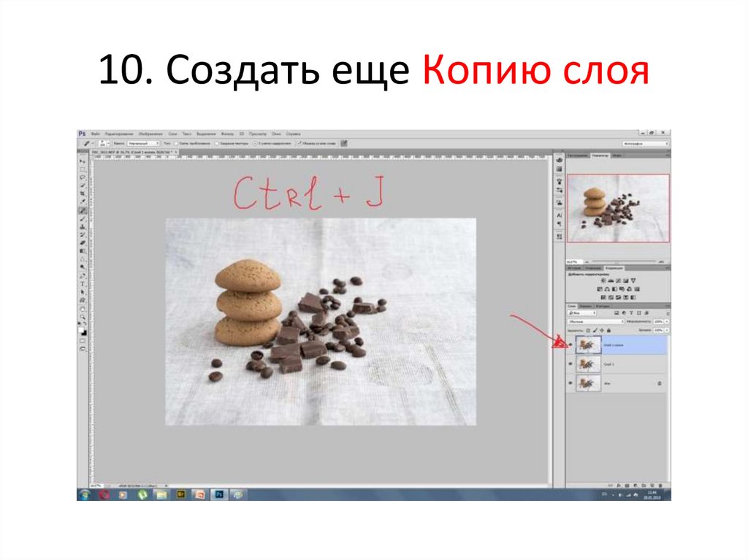Toggle Sample All Layers checkbox
The image size is (748, 560).
tap(299, 143)
